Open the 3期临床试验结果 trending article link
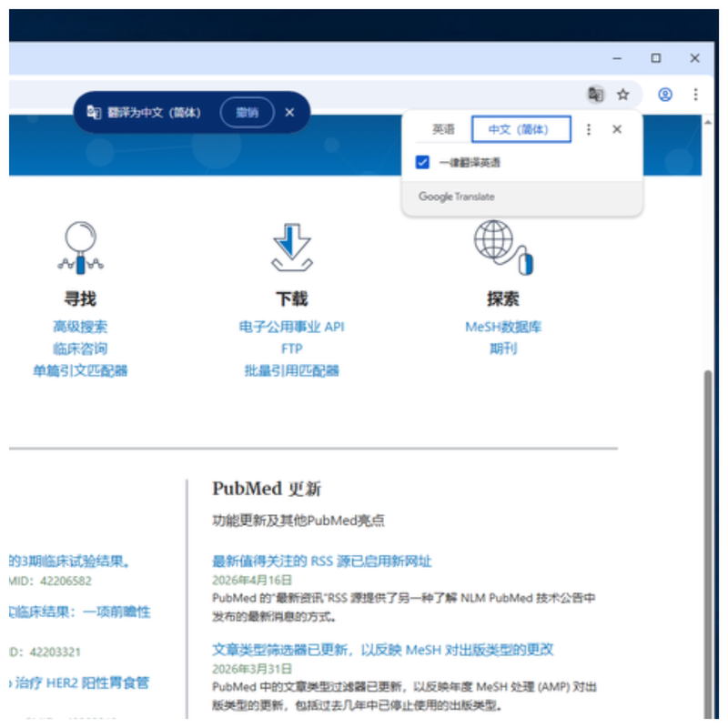This screenshot has width=728, height=728. tap(70, 561)
